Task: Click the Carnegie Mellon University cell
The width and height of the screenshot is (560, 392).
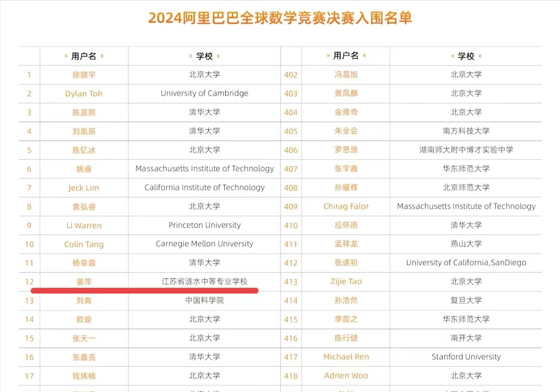Action: point(204,244)
